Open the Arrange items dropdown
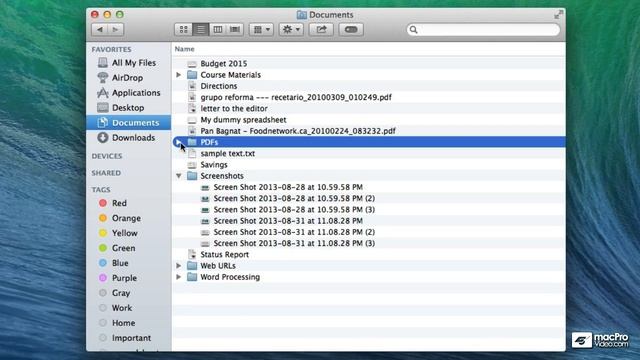Screen dimensions: 640x360 (x=261, y=29)
